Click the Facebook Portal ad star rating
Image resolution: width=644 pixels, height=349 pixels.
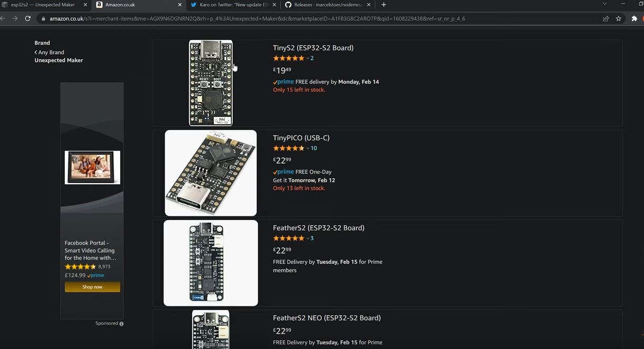click(x=80, y=267)
